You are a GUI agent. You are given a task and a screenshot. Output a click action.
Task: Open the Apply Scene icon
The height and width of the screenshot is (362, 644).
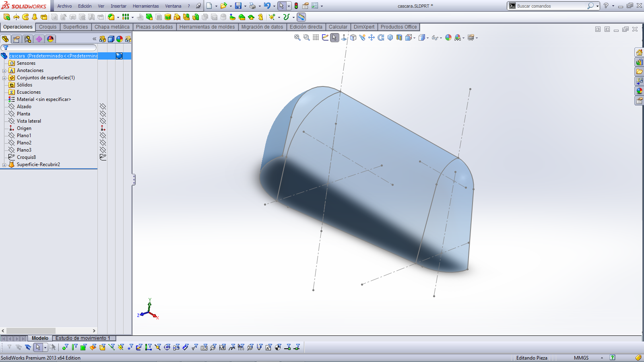(x=458, y=37)
